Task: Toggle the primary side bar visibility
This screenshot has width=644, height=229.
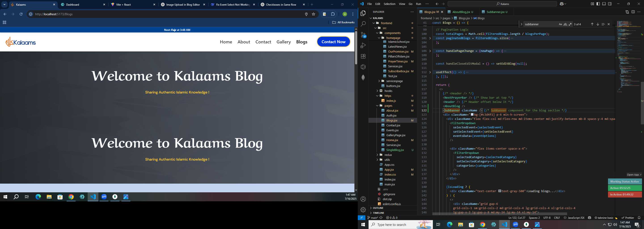Action: click(x=598, y=4)
